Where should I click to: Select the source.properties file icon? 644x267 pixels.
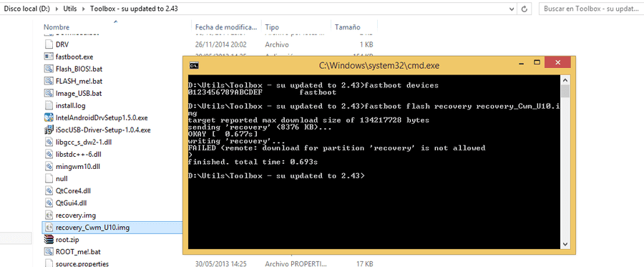(x=49, y=263)
